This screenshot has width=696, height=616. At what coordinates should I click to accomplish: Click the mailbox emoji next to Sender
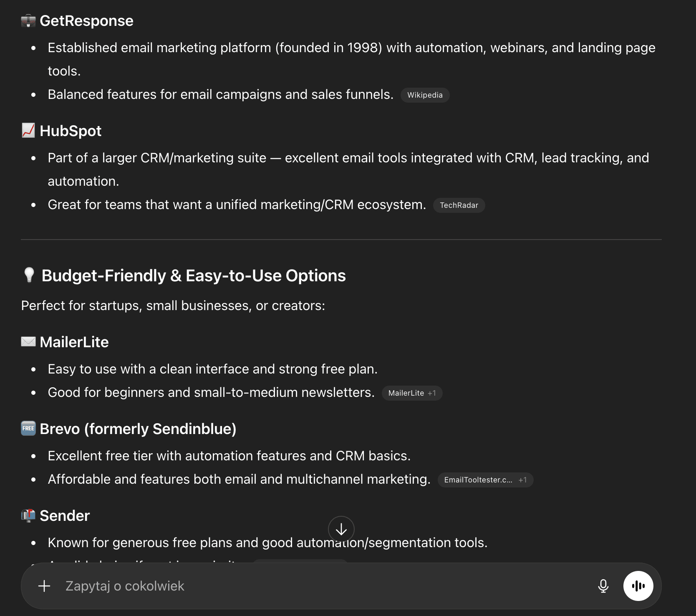tap(28, 515)
